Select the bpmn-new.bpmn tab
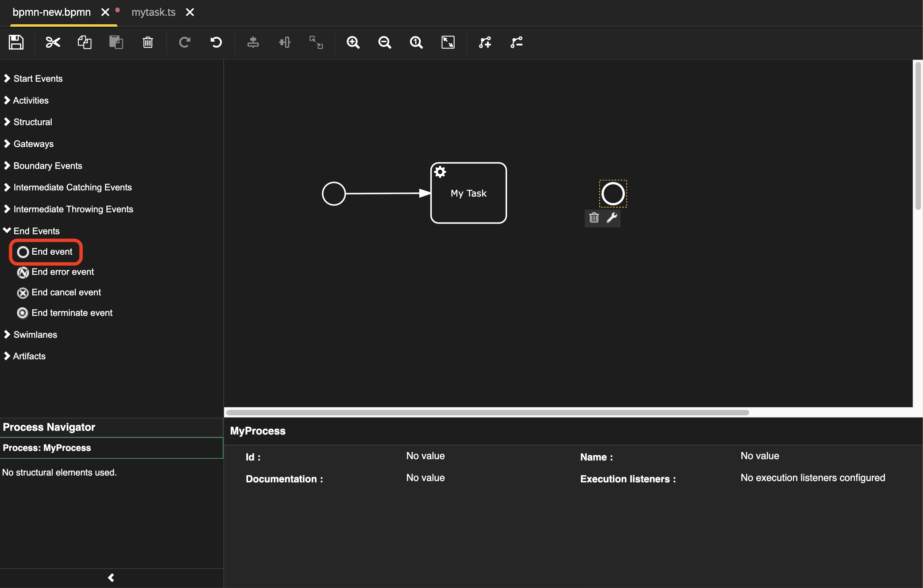The height and width of the screenshot is (588, 923). (x=52, y=12)
